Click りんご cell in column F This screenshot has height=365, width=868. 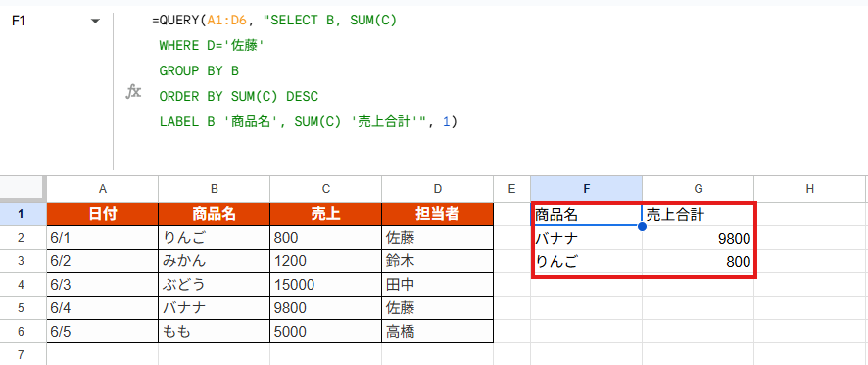[587, 261]
